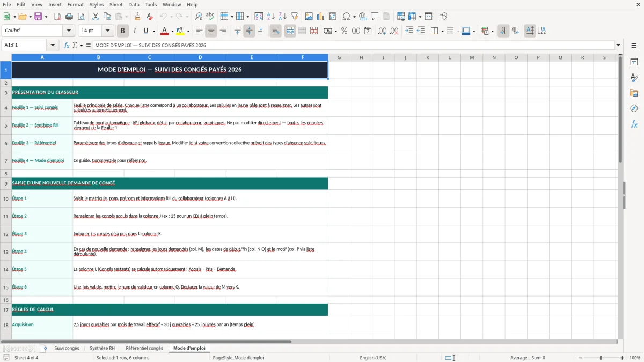Click the Copy icon
Viewport: 644px width, 362px height.
point(107,17)
